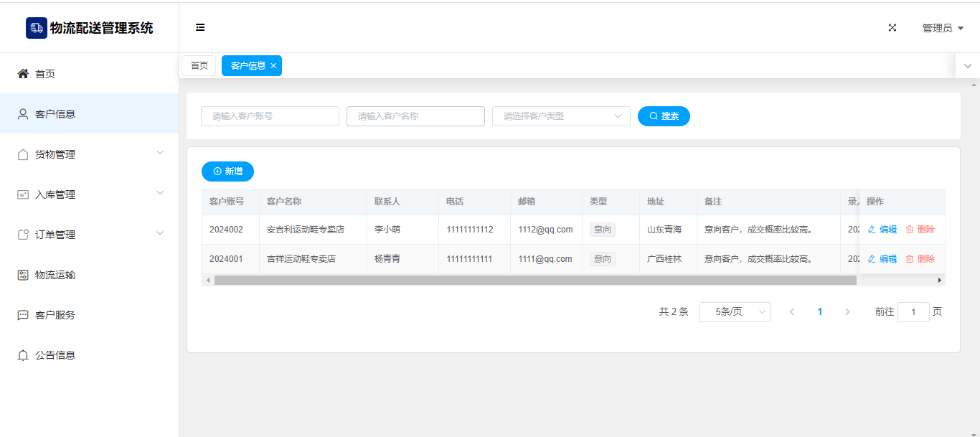Open 公告信息 in sidebar
The width and height of the screenshot is (980, 437).
(x=55, y=355)
